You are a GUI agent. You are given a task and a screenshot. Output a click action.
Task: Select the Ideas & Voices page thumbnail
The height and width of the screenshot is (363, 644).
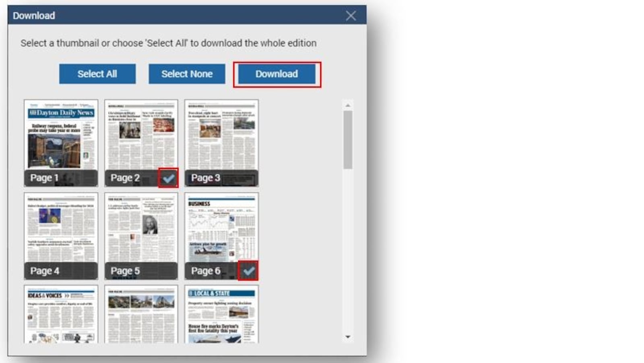(61, 314)
